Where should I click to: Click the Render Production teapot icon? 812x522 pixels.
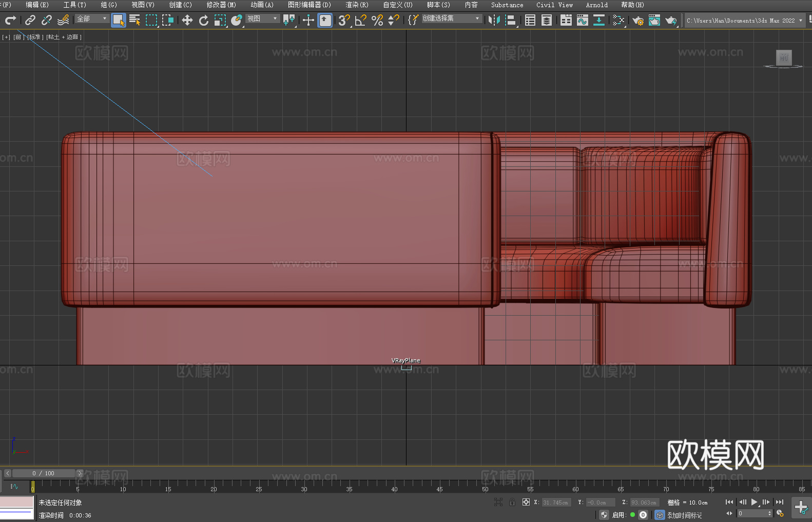[x=671, y=20]
